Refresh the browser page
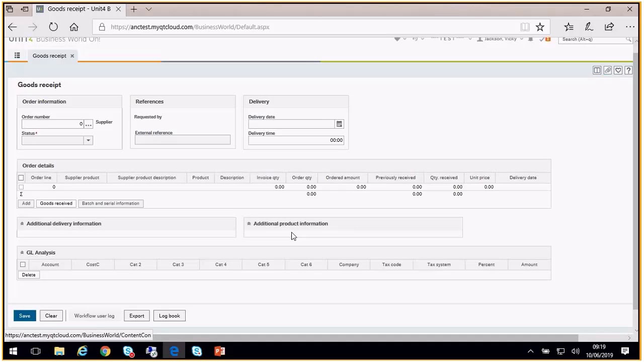Screen dimensions: 644x362 [x=53, y=27]
